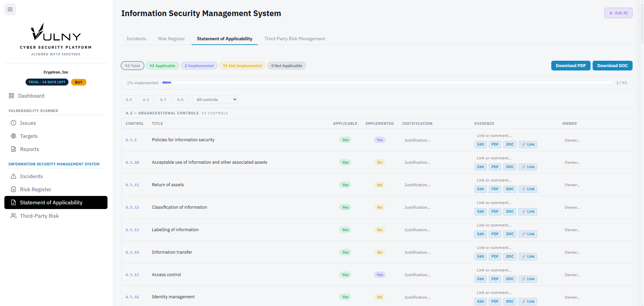Click the Ask AI sparkle button
644x306 pixels.
click(x=618, y=13)
